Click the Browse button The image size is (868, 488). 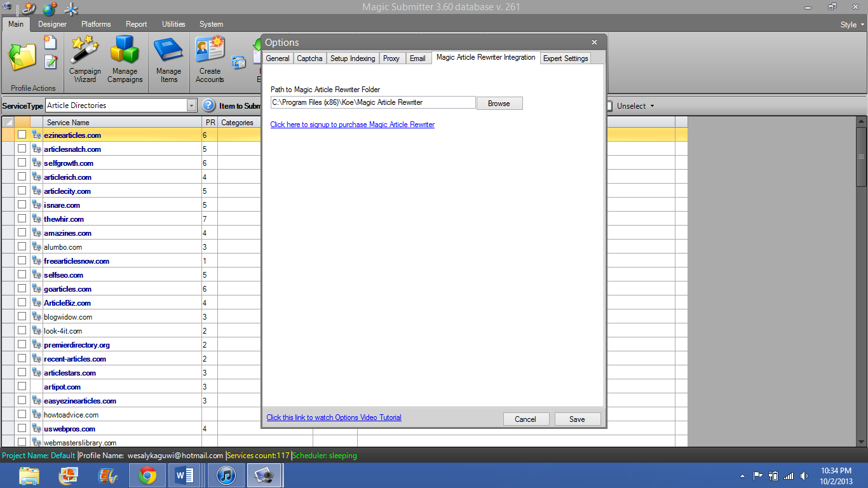point(499,104)
